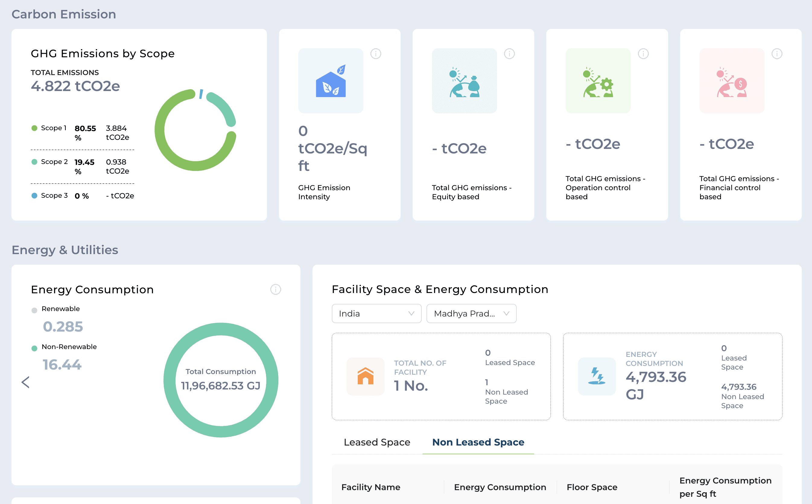Viewport: 812px width, 504px height.
Task: Click the Energy Consumption column header
Action: (500, 487)
